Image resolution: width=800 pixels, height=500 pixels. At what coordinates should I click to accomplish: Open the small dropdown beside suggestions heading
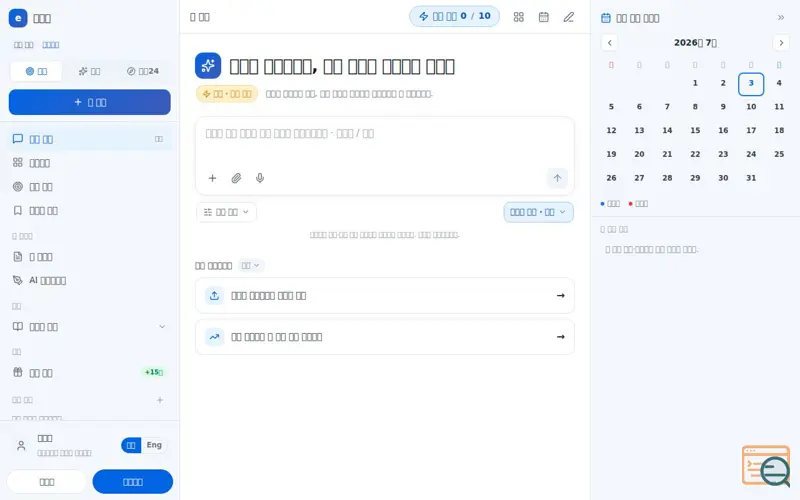[x=251, y=265]
